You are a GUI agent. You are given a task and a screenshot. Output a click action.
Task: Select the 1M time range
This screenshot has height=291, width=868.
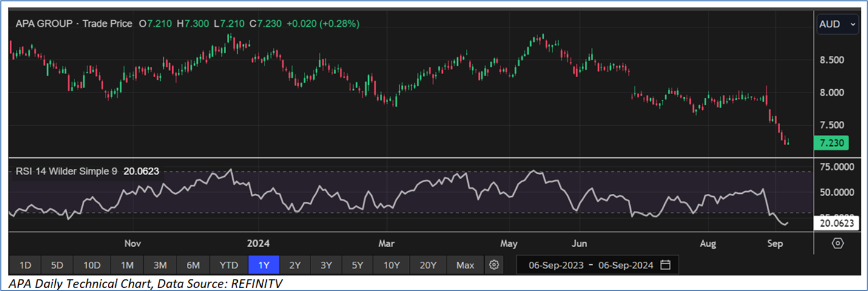tap(127, 265)
